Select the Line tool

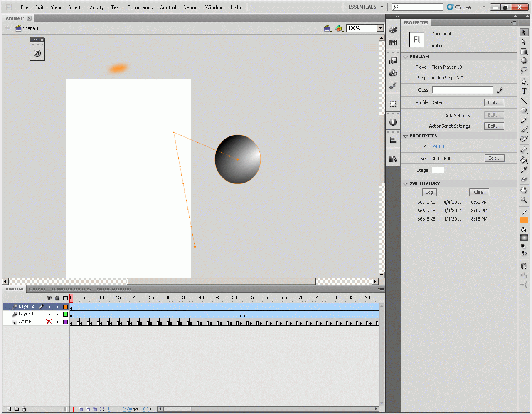[x=524, y=101]
